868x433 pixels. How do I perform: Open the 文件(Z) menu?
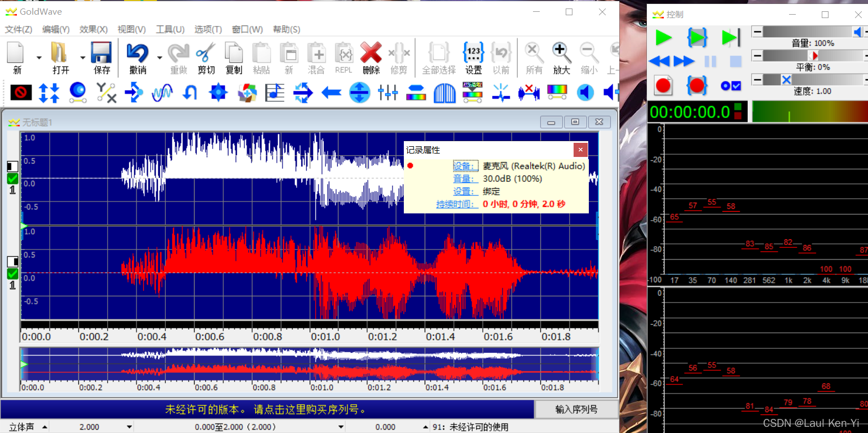coord(19,29)
